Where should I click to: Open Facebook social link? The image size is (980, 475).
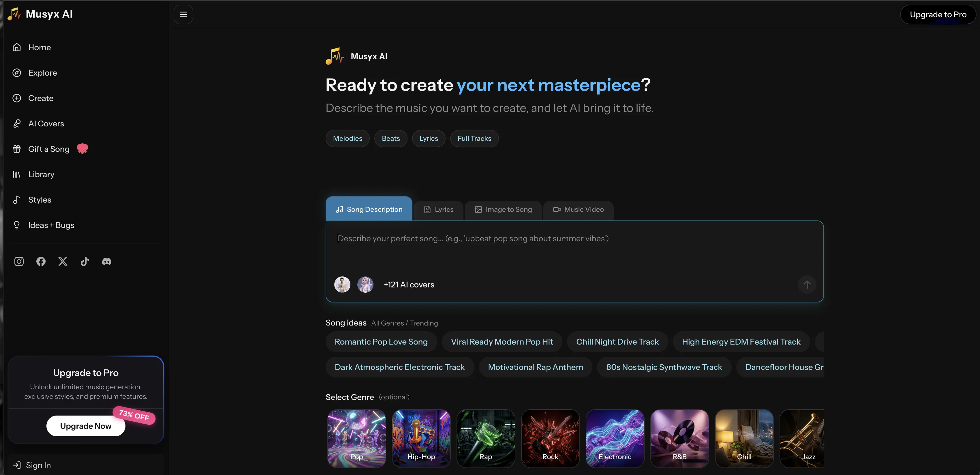(x=41, y=261)
